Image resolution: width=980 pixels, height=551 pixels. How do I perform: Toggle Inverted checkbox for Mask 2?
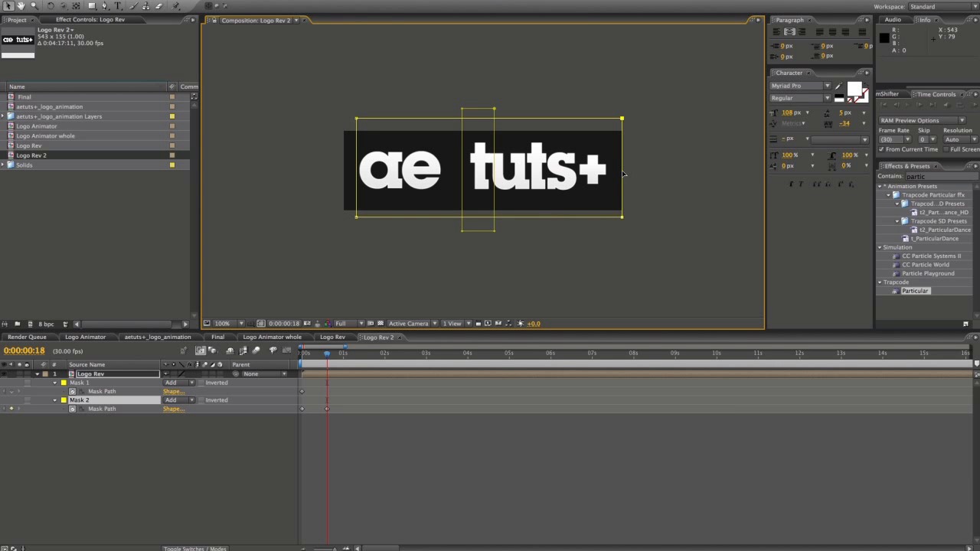tap(201, 400)
